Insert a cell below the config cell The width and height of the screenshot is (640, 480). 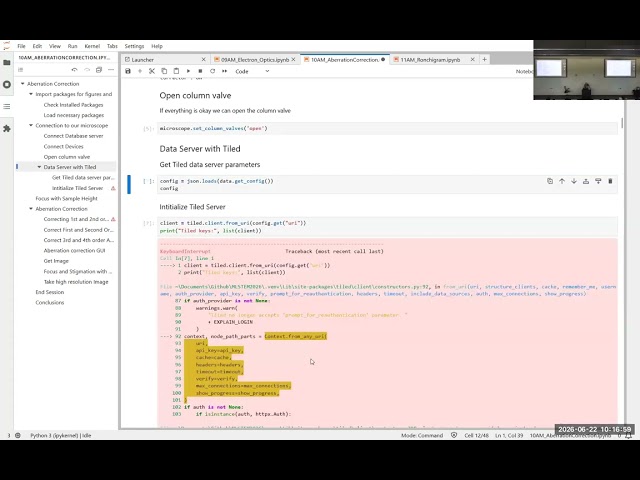pos(598,181)
